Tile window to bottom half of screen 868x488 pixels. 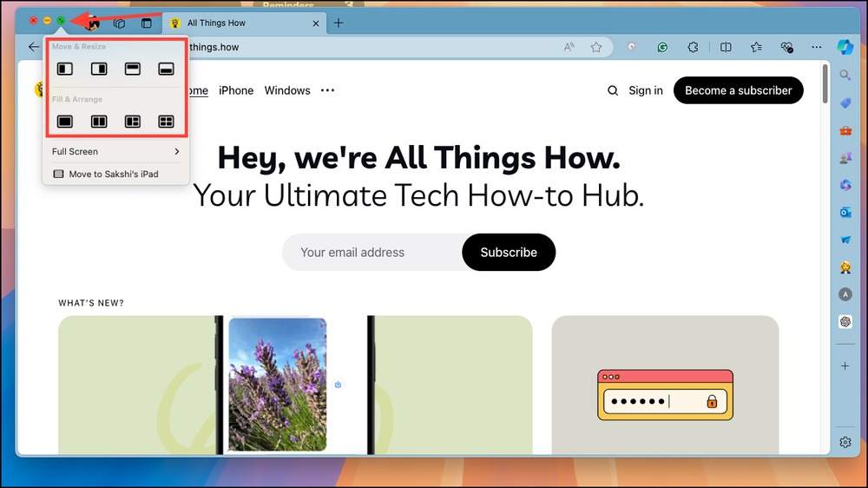click(x=166, y=69)
